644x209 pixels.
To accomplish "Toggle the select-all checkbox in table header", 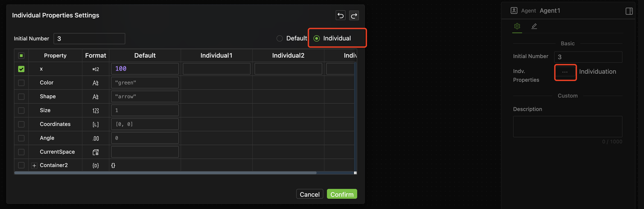I will pos(21,56).
